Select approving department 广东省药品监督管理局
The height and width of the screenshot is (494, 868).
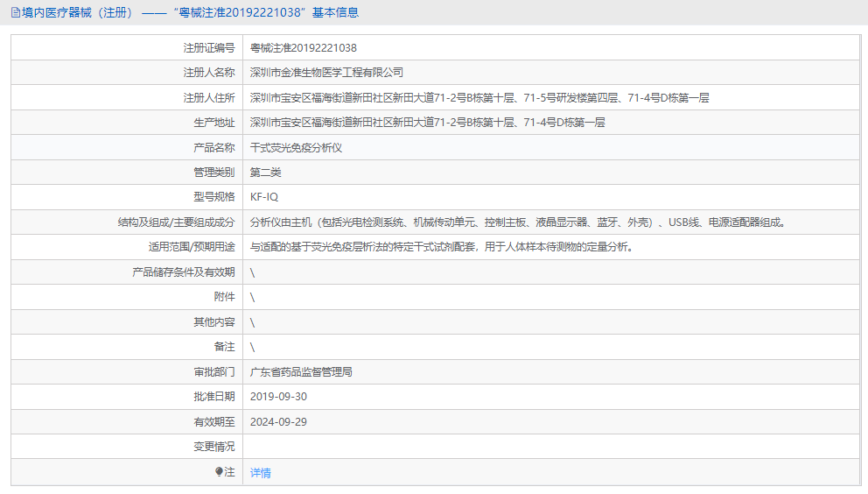click(x=301, y=372)
